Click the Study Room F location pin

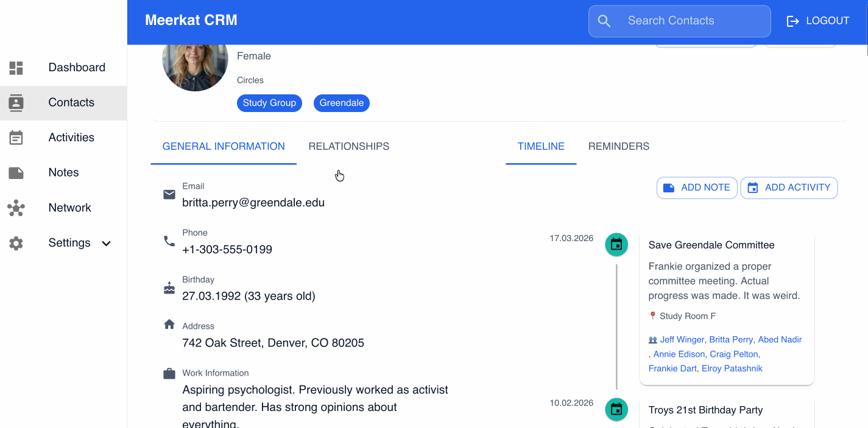click(652, 316)
